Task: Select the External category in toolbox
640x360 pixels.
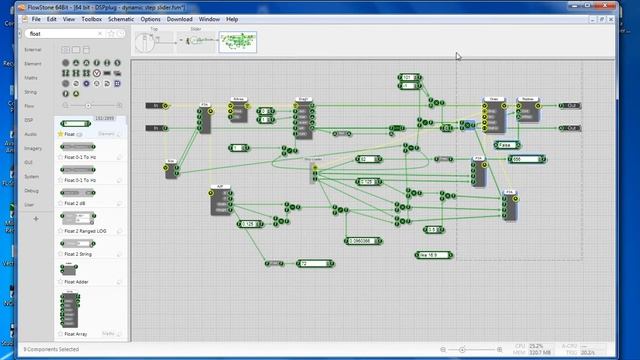Action: pyautogui.click(x=33, y=49)
